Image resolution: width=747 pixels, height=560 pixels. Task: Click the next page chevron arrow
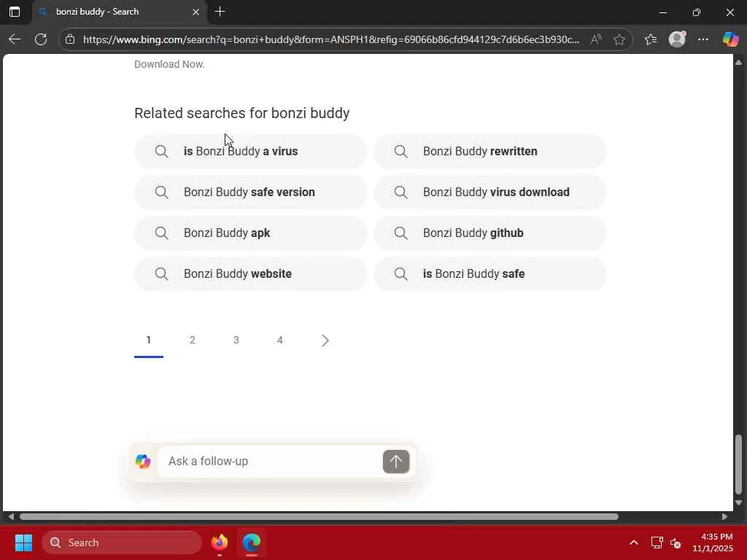[x=325, y=341]
